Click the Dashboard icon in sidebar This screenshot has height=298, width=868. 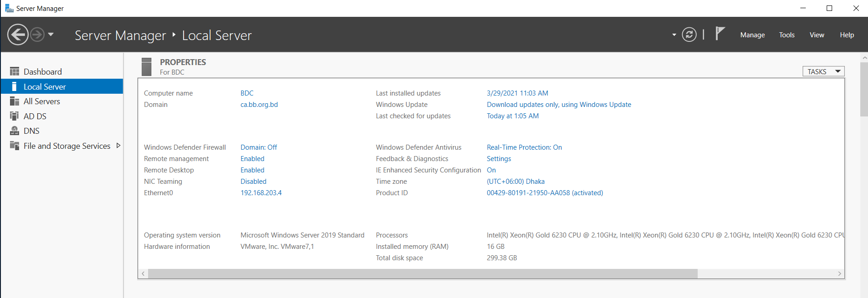click(15, 71)
